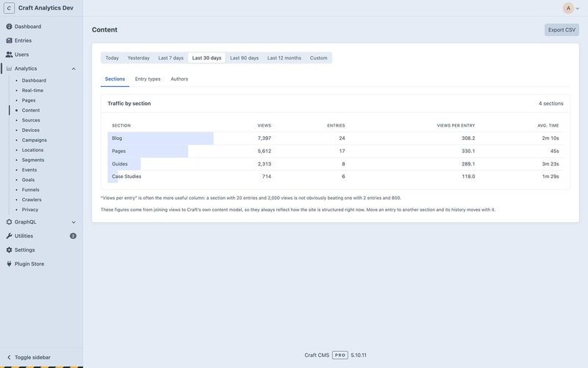Click the Entries column header
Screen dimensions: 588x368
coord(336,125)
